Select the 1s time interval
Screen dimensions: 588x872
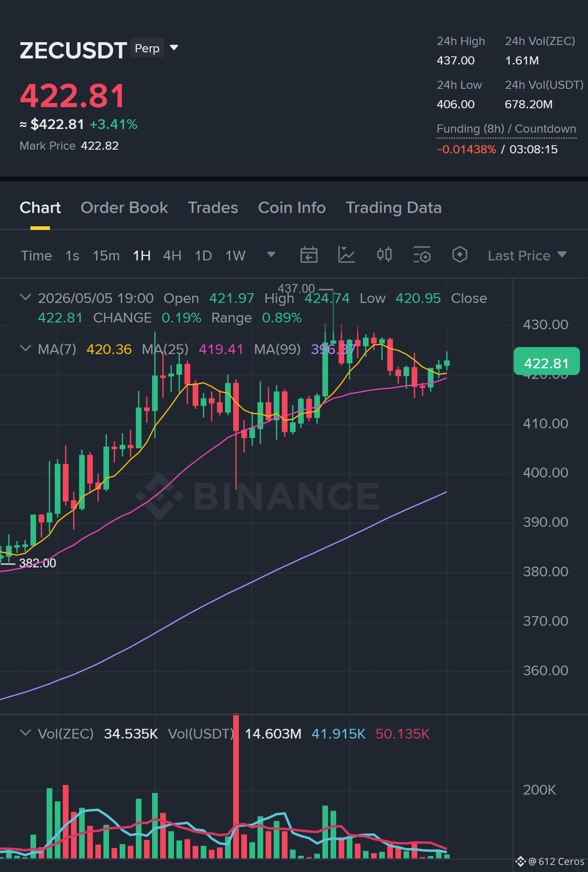72,256
